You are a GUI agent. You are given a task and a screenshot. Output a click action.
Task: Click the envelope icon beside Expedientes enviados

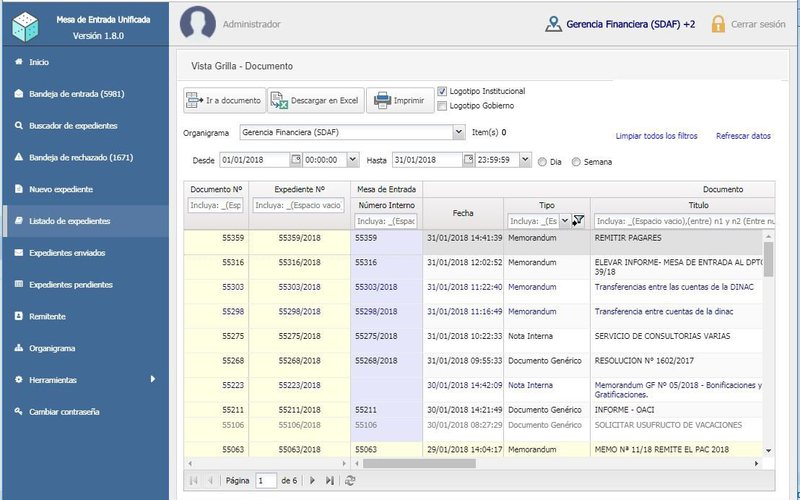point(19,253)
